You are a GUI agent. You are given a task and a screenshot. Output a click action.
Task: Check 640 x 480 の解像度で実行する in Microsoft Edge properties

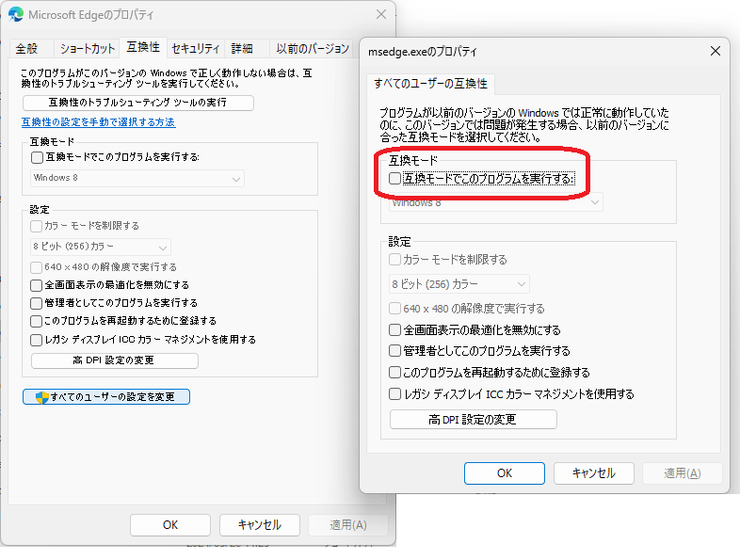tap(37, 267)
